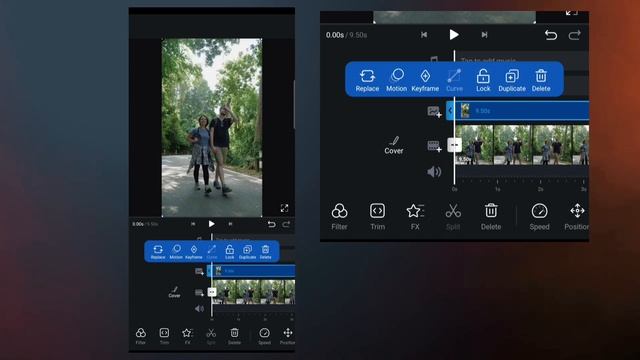Redo on the phone screen
The width and height of the screenshot is (640, 360).
click(x=286, y=224)
